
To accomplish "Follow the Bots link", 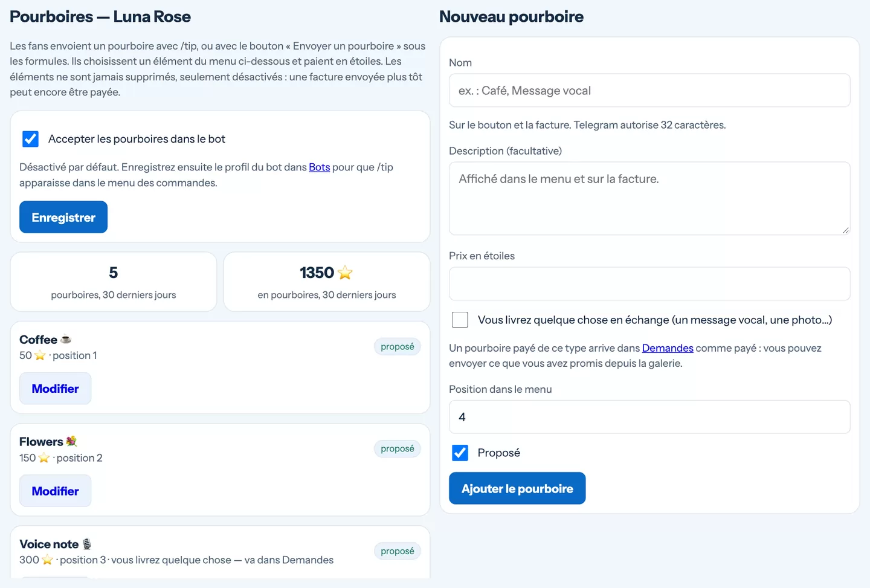I will pyautogui.click(x=320, y=167).
